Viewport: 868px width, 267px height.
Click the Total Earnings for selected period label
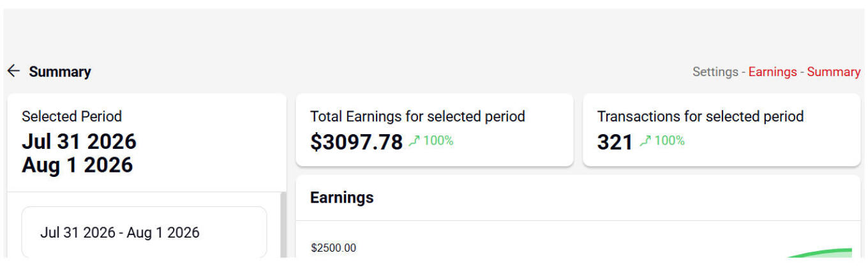click(417, 116)
